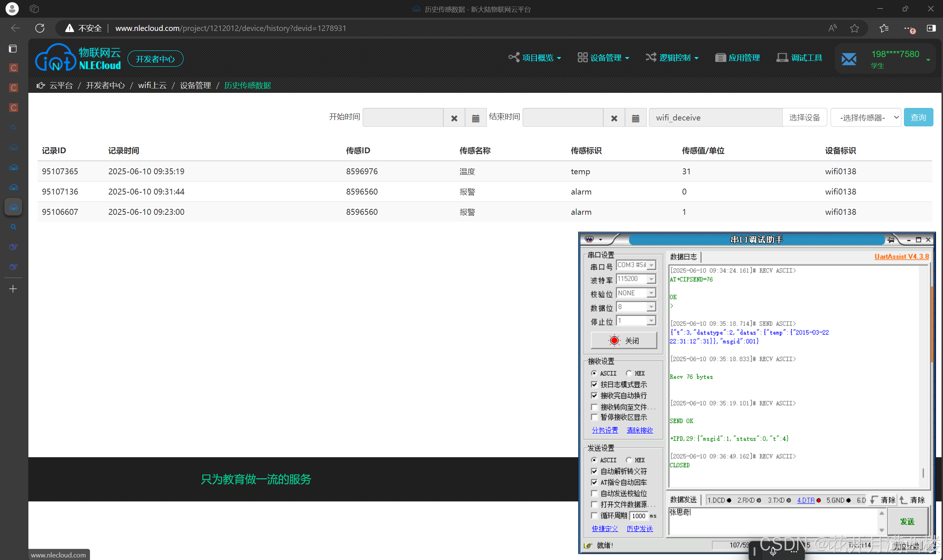943x560 pixels.
Task: Select HEX receive radio button
Action: pyautogui.click(x=629, y=373)
